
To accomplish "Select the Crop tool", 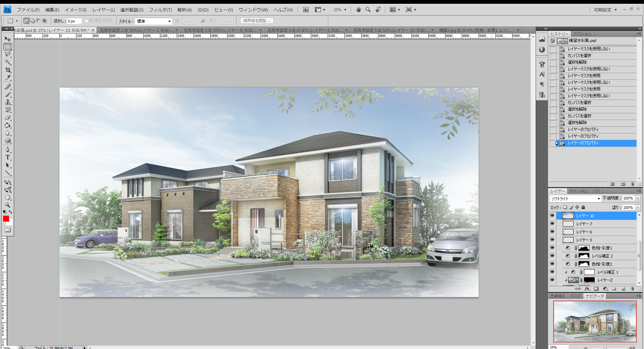I will click(8, 70).
